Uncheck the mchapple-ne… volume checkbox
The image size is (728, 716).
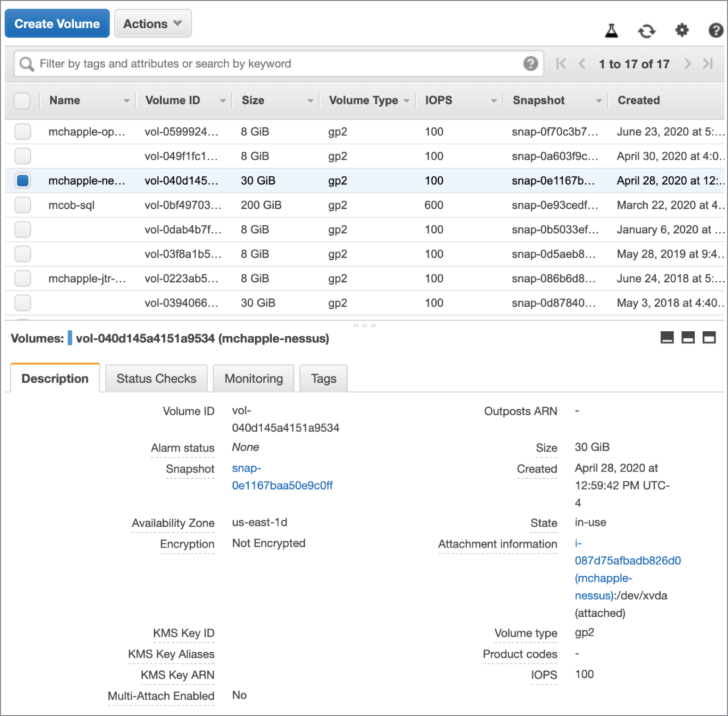pos(23,180)
